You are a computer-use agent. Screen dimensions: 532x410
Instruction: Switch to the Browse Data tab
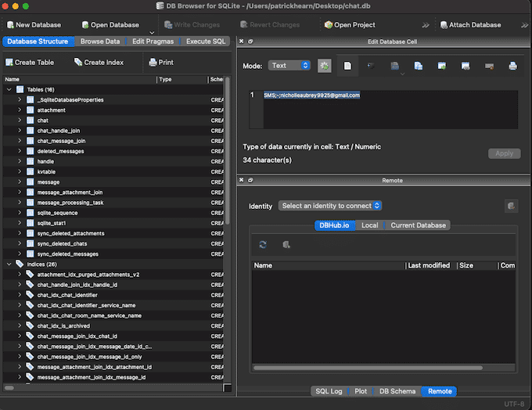pyautogui.click(x=100, y=41)
